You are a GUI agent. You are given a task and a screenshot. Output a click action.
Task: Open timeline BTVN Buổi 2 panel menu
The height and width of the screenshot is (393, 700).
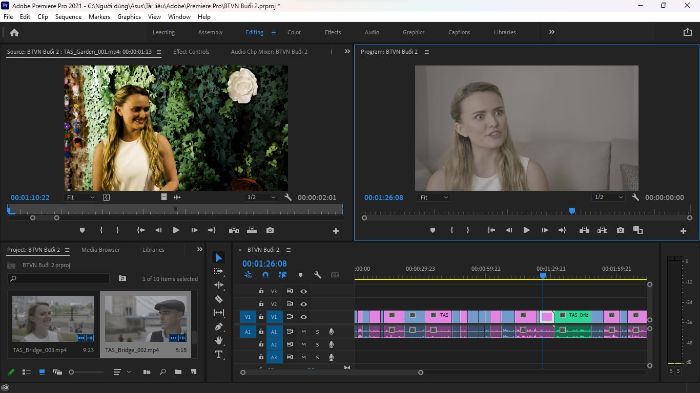(288, 250)
